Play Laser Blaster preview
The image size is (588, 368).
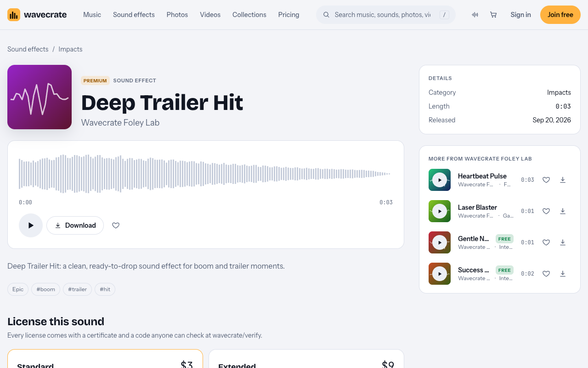click(x=440, y=211)
